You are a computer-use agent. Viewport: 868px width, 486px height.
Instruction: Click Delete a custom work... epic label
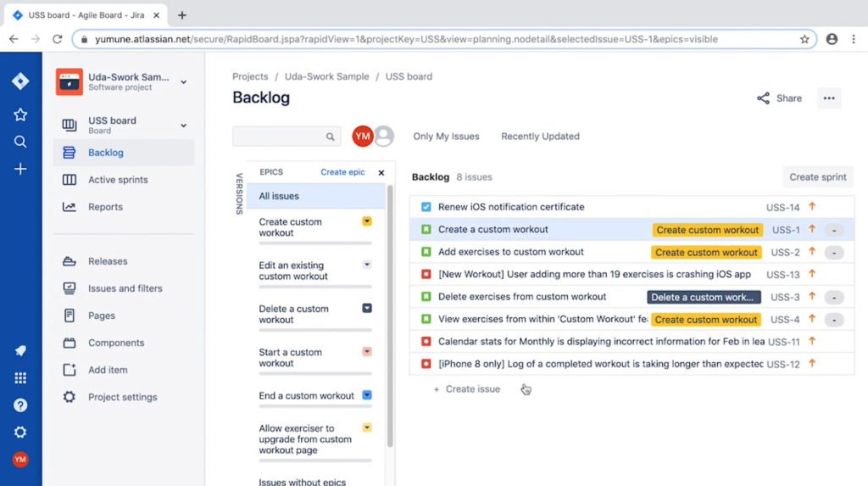tap(704, 297)
